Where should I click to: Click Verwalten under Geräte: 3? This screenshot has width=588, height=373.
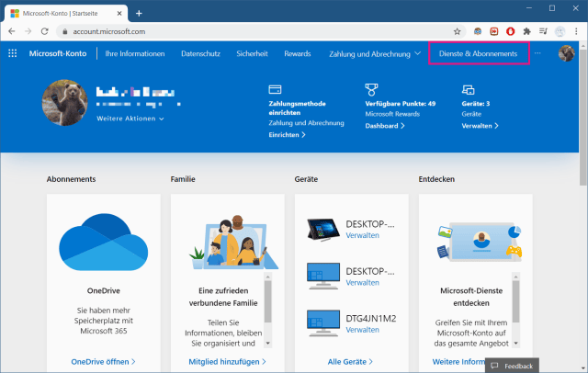coord(480,126)
